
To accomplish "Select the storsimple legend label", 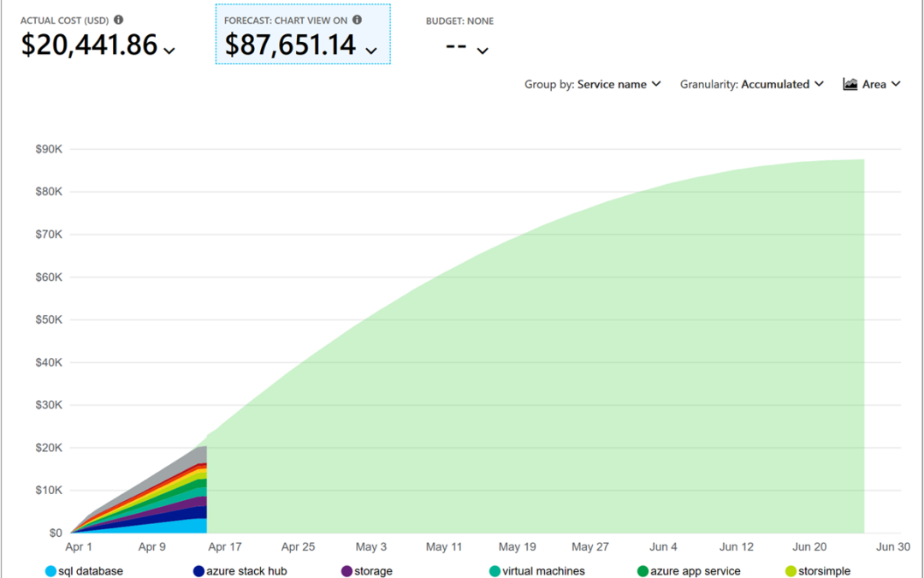I will (x=825, y=571).
